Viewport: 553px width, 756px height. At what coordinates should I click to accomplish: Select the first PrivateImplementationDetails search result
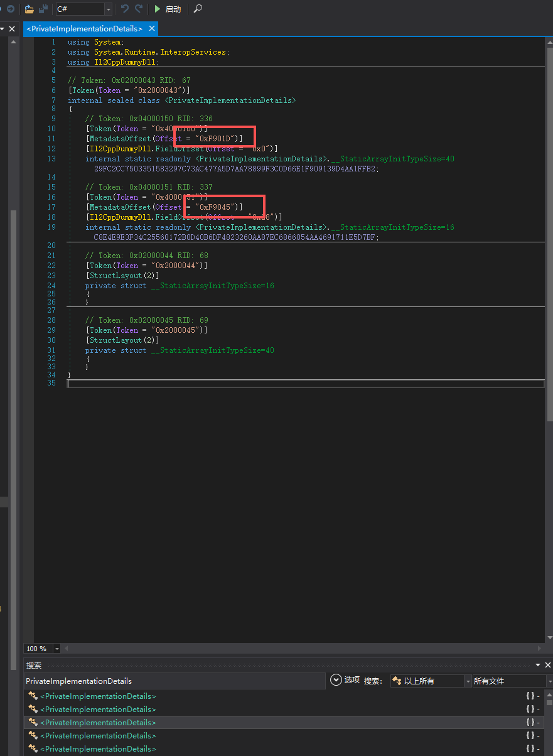[x=98, y=696]
